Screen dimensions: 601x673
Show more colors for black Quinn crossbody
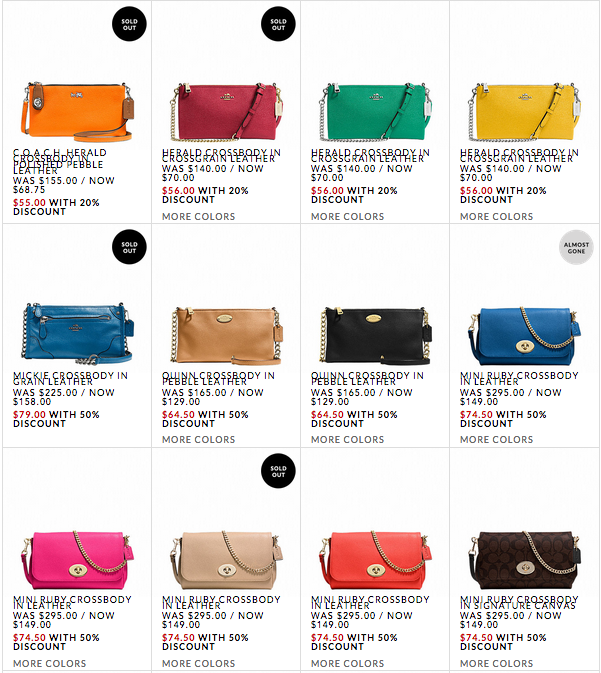pos(347,440)
